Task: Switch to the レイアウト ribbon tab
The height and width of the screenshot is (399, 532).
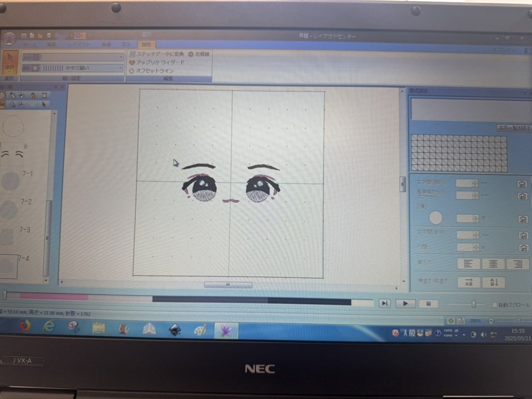Action: coord(79,45)
